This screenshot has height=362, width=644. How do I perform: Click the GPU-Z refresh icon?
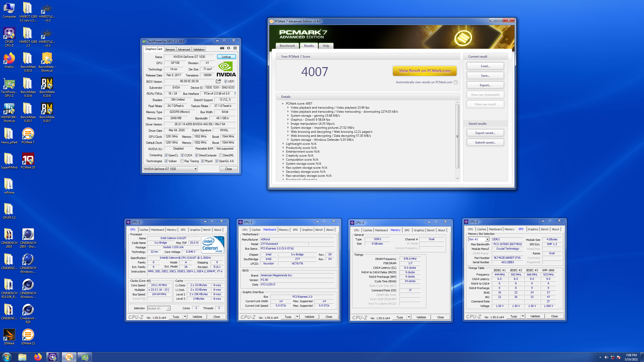[x=228, y=48]
